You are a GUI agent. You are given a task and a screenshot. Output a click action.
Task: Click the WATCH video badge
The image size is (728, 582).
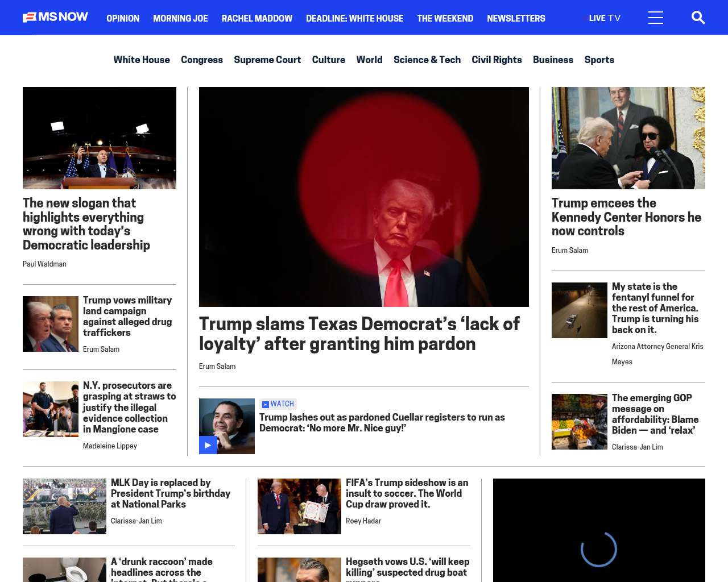point(278,404)
